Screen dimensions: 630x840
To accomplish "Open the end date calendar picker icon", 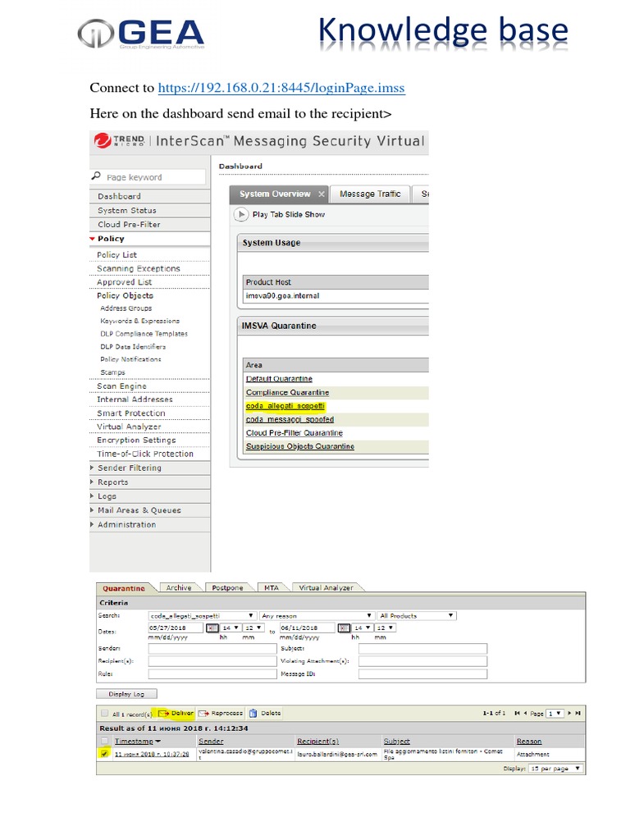I will click(x=344, y=628).
